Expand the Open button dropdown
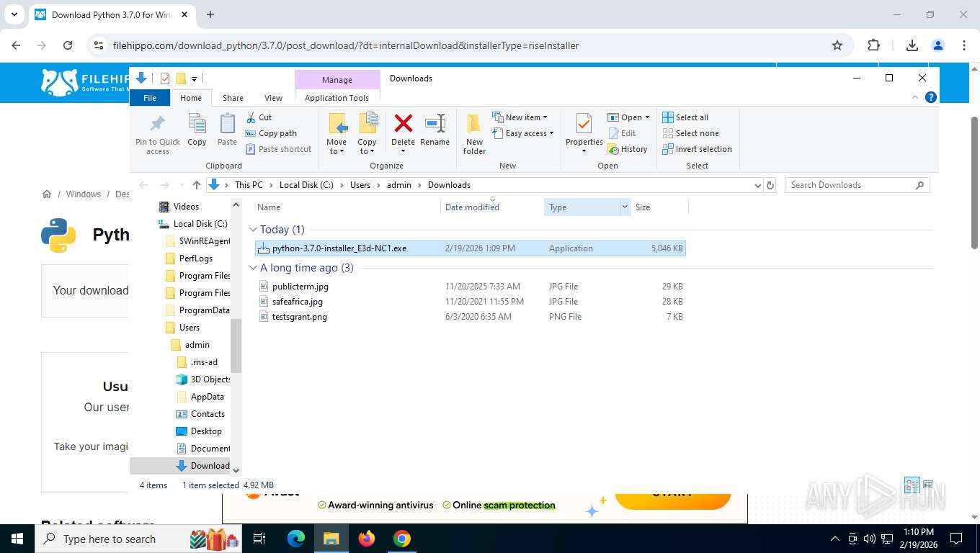 (647, 117)
